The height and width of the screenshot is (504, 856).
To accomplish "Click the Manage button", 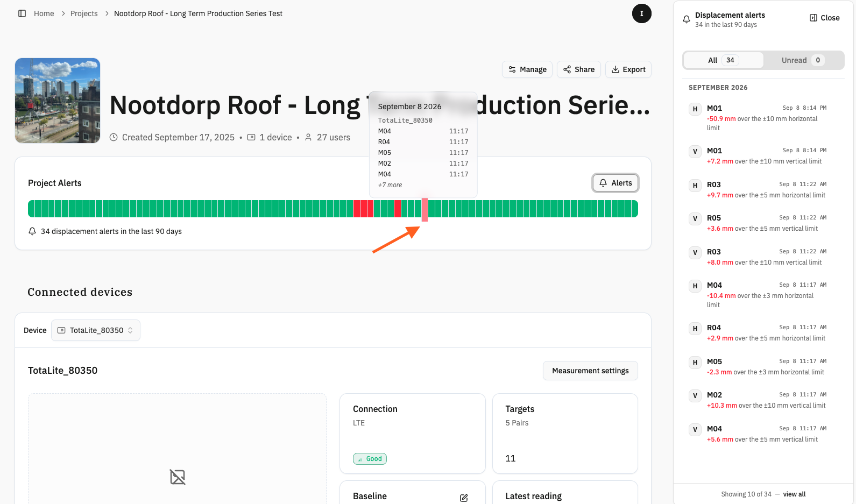I will pos(527,69).
